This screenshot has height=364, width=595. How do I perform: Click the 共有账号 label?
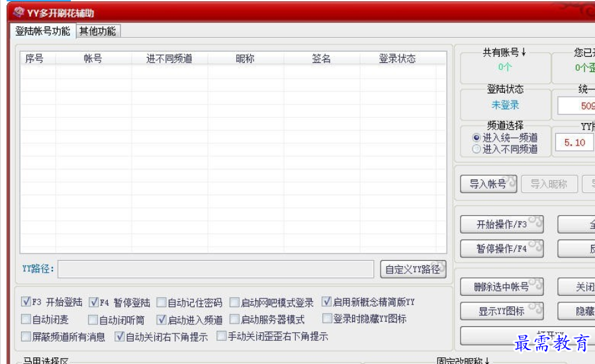[504, 52]
